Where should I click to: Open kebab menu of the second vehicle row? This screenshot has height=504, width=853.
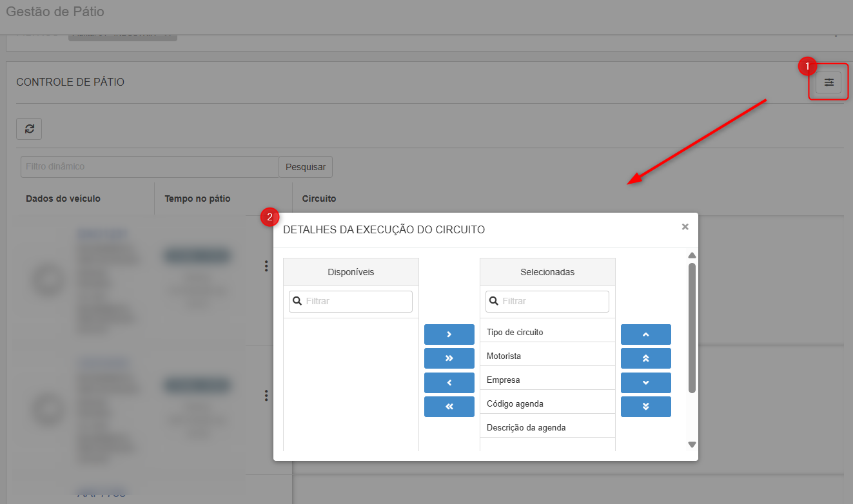(x=266, y=395)
